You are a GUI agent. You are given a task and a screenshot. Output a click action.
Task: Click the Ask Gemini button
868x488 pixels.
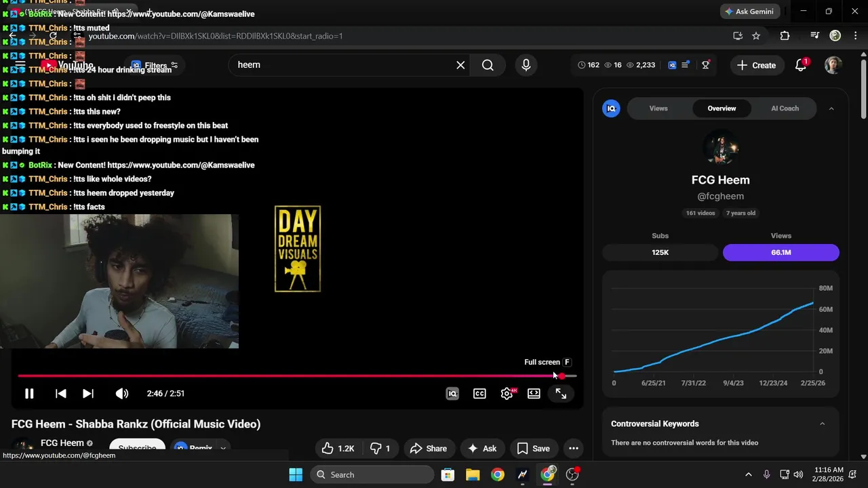(x=749, y=12)
